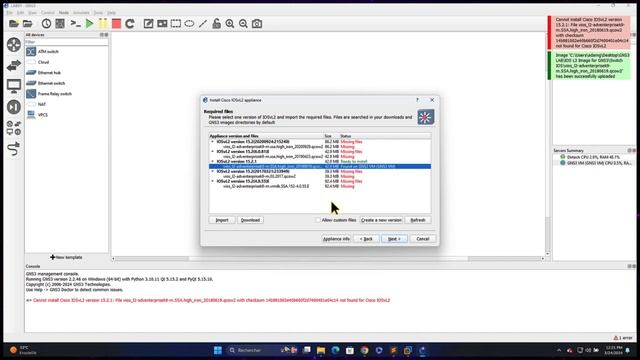The image size is (640, 360).
Task: Browse routers in the device sidebar
Action: pyautogui.click(x=13, y=44)
